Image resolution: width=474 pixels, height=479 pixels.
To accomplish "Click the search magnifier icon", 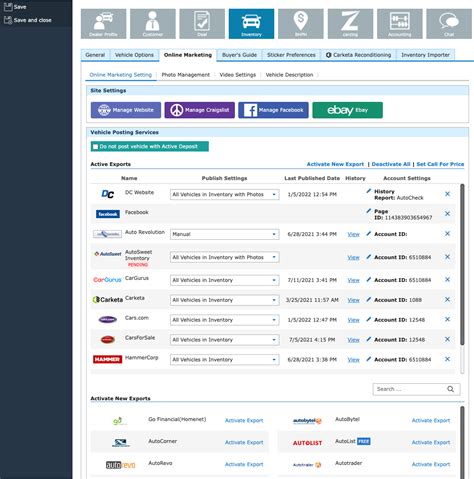I will 450,389.
